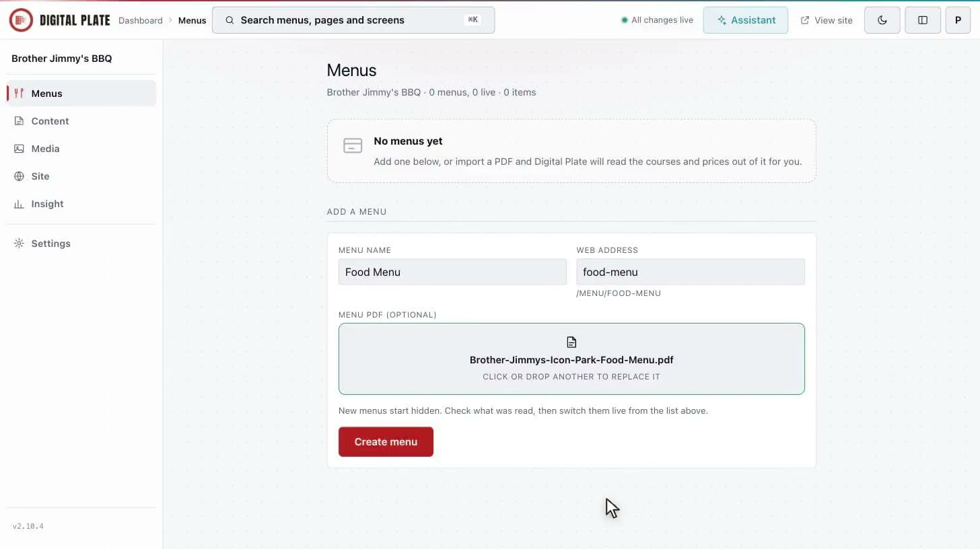The height and width of the screenshot is (549, 980).
Task: Click the /MENU/FOOD-MENU path text
Action: click(x=619, y=293)
